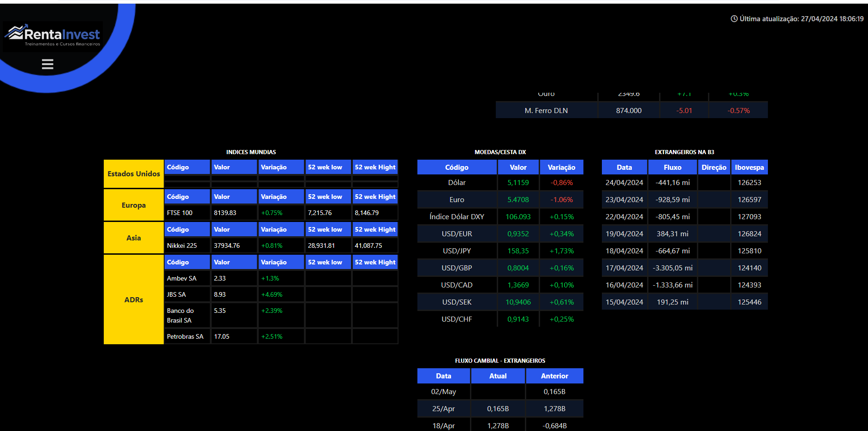The image size is (868, 431).
Task: Select the Europa region label
Action: tap(134, 205)
